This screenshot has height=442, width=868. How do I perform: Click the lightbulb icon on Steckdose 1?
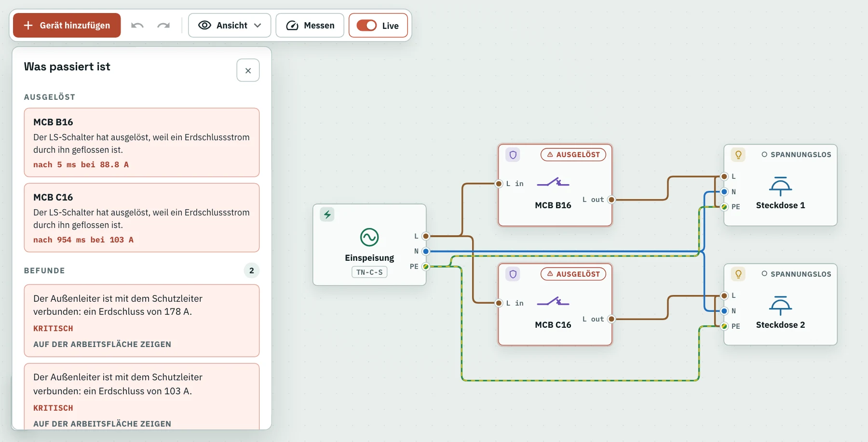738,155
